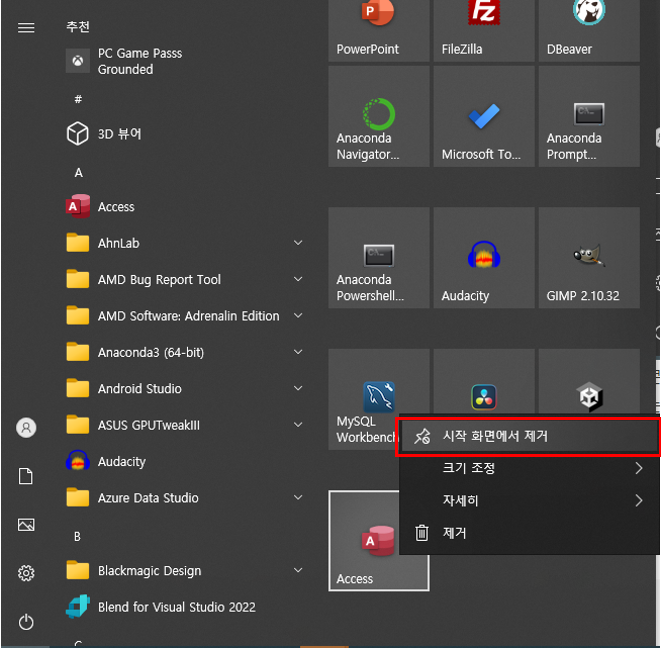Image resolution: width=661 pixels, height=649 pixels.
Task: Open Anaconda Powershell tile
Action: coord(379,257)
